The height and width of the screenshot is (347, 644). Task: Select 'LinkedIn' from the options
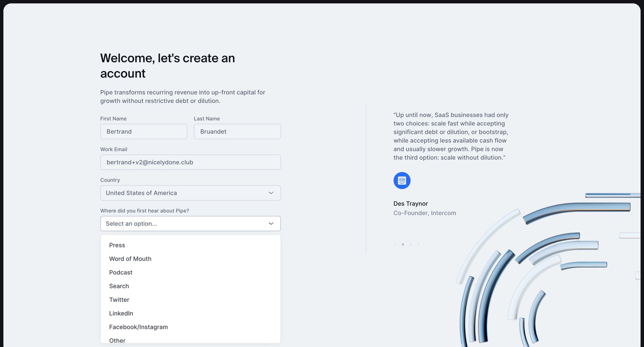(x=190, y=313)
